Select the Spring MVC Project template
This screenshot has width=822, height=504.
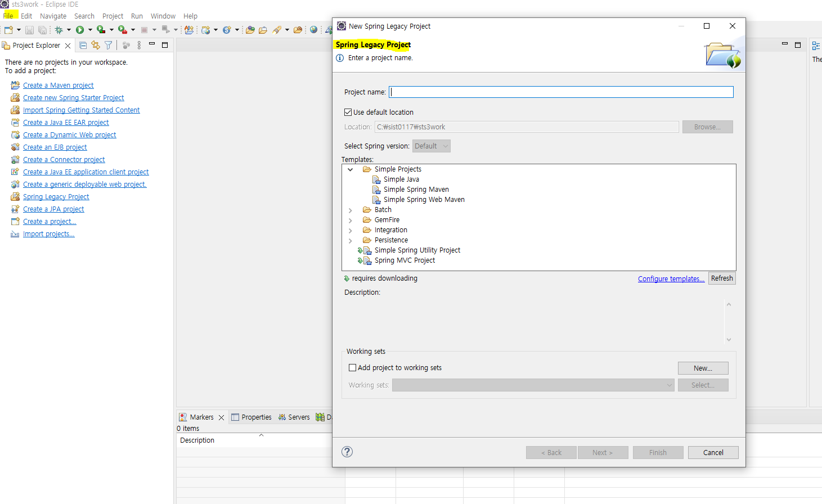point(405,260)
